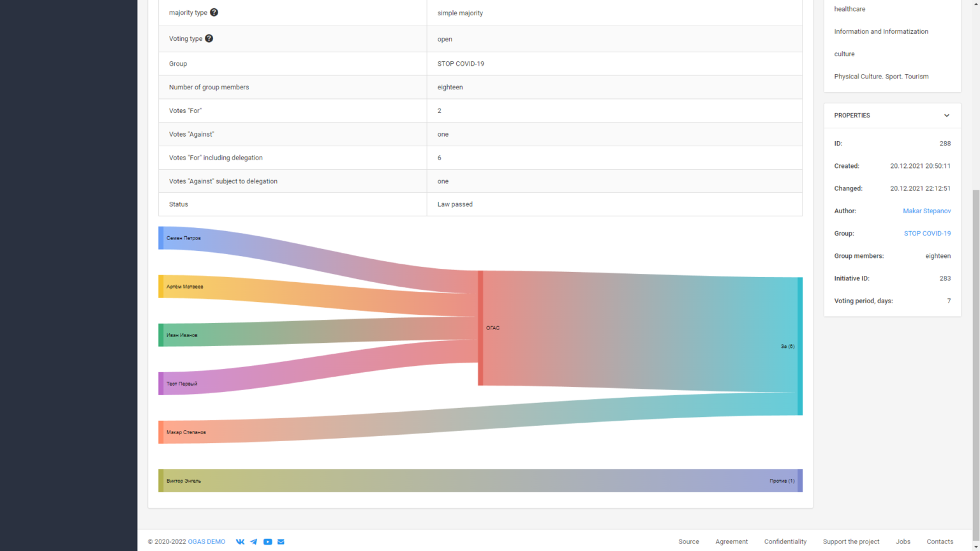Open Physical Culture. Sport. Tourism category

(x=880, y=77)
